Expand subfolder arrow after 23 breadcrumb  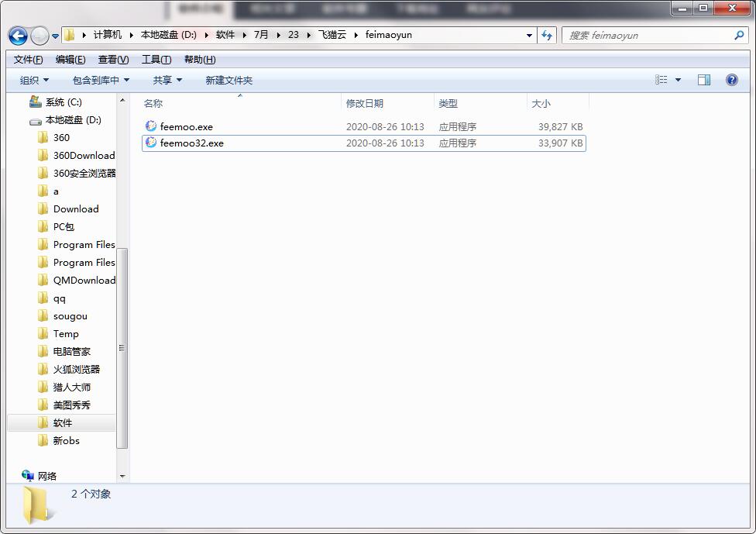[308, 35]
